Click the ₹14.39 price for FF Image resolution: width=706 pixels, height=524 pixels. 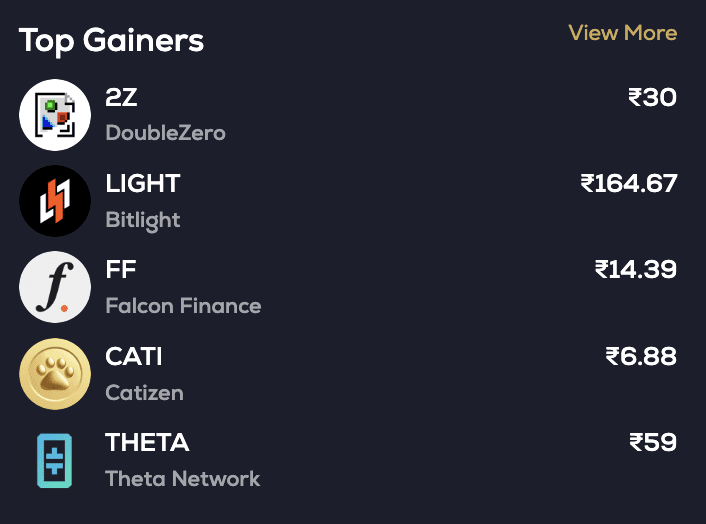tap(636, 269)
